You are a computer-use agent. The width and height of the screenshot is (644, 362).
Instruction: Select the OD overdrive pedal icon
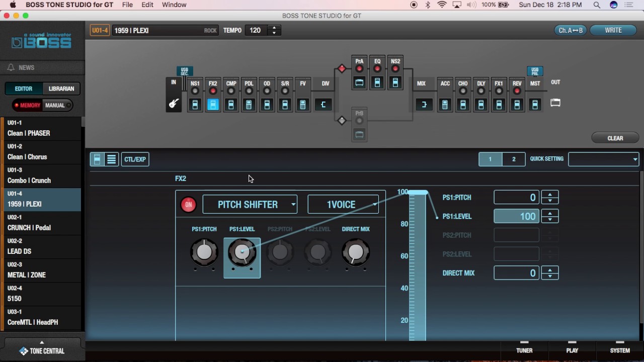pyautogui.click(x=267, y=105)
